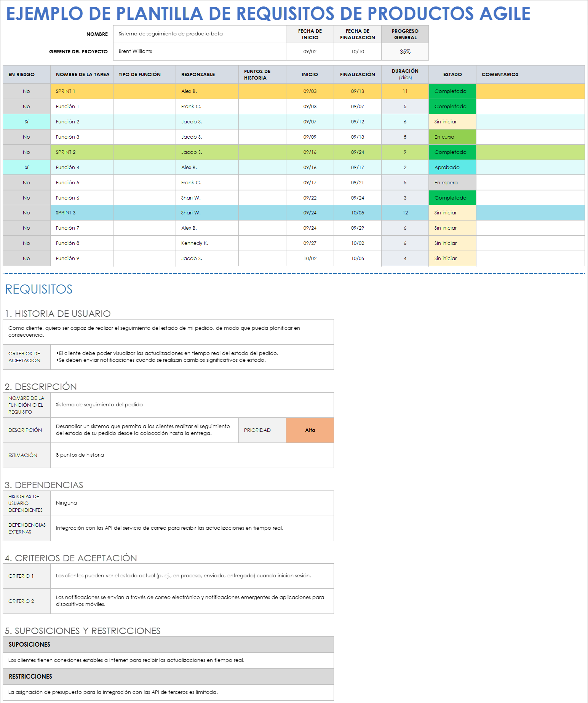Image resolution: width=588 pixels, height=703 pixels.
Task: Click the overall progress value 35%
Action: pos(405,51)
